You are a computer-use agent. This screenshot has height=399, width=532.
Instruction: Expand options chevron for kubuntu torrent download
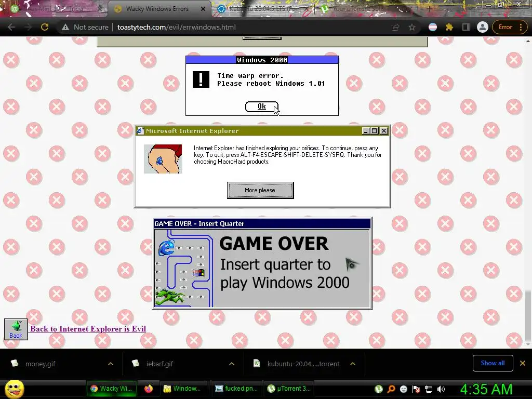(x=353, y=364)
